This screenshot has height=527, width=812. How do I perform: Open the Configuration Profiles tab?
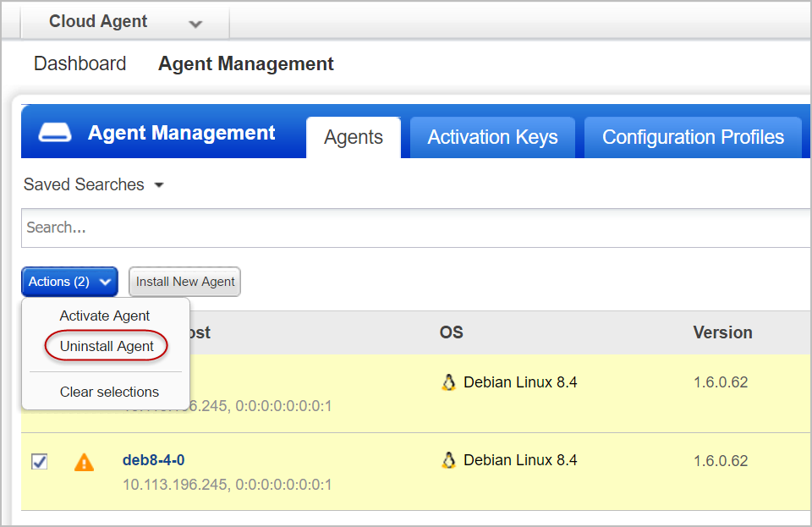coord(693,136)
